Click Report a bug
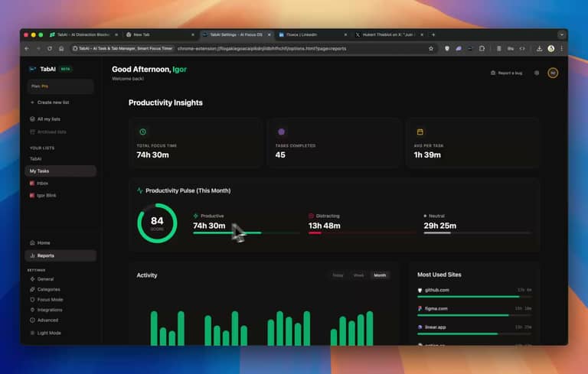 point(506,73)
